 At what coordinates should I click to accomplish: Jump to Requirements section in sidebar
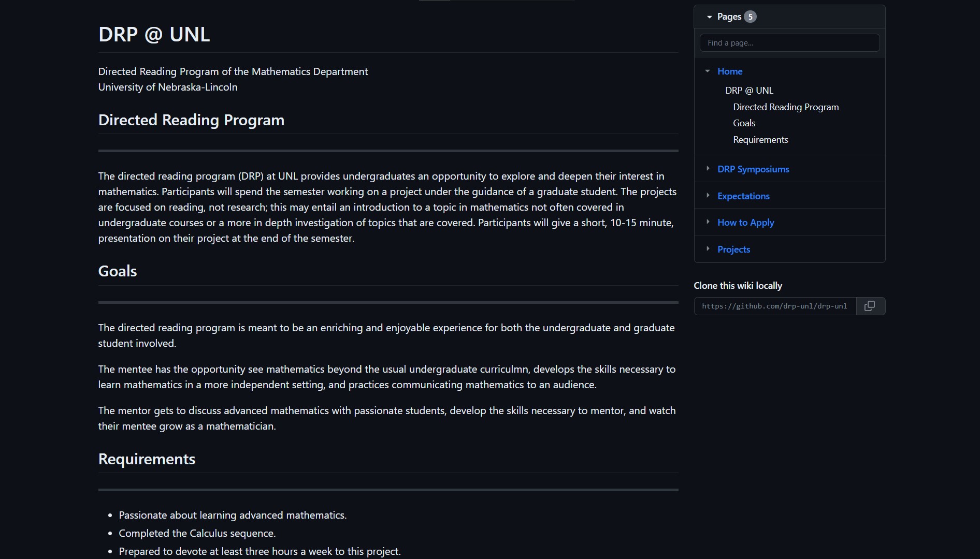pos(760,140)
